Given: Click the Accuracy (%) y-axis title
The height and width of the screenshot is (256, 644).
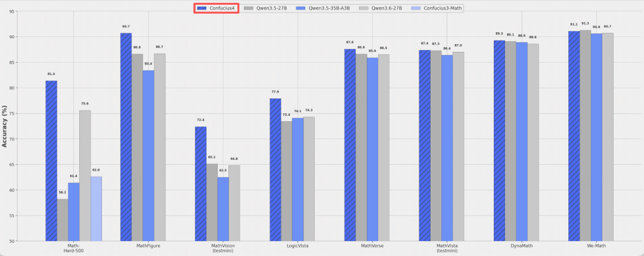Looking at the screenshot, I should point(5,126).
